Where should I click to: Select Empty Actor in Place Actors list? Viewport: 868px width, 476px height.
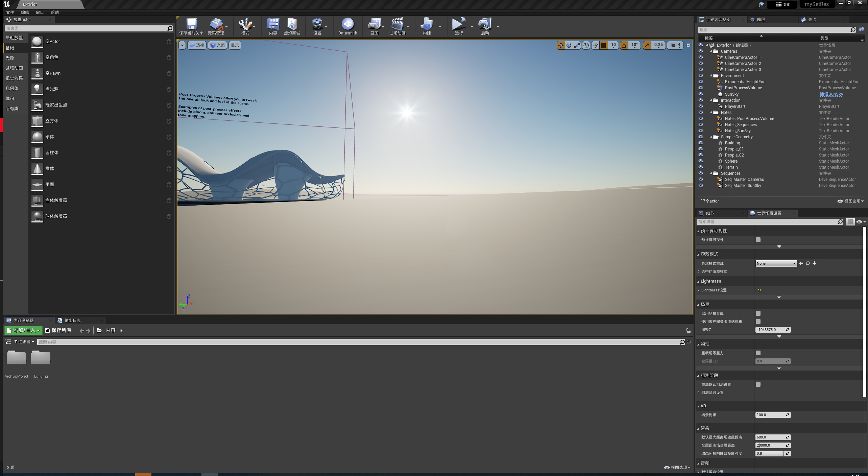click(x=101, y=42)
